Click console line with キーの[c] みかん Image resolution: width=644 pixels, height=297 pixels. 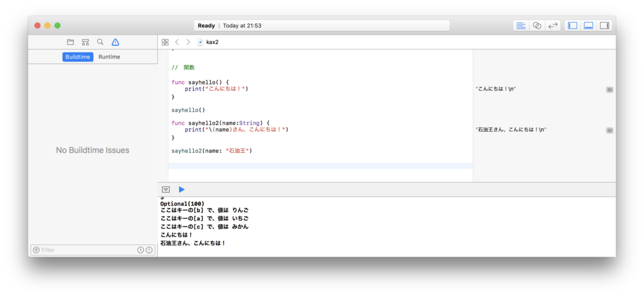pyautogui.click(x=204, y=227)
